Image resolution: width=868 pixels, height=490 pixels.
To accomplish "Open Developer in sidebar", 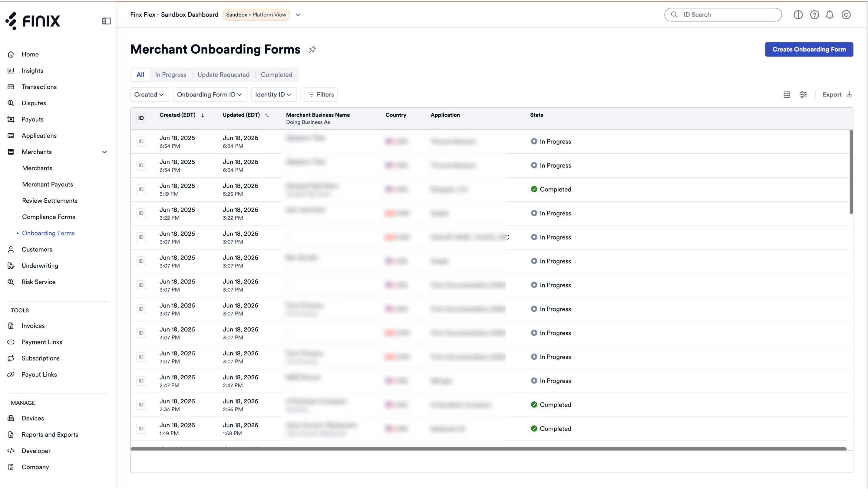I will [x=36, y=451].
